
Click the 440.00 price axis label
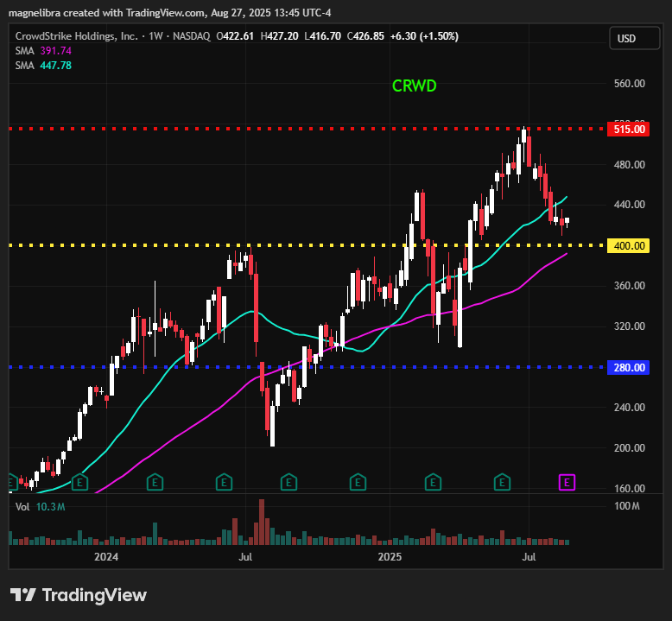coord(629,205)
